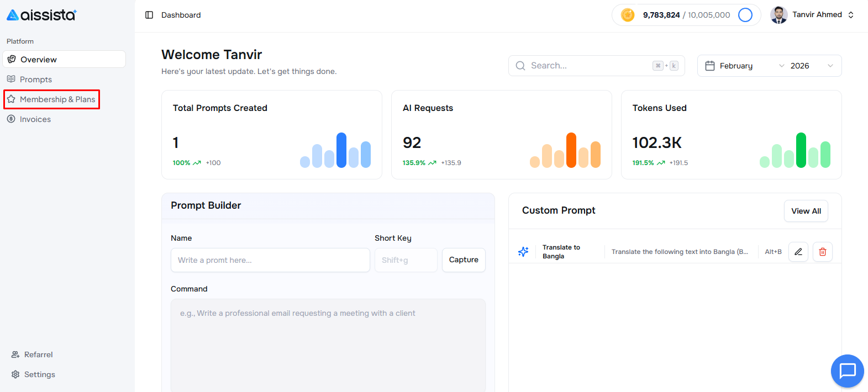The image size is (868, 392).
Task: Click the Capture shortcut button
Action: click(463, 260)
